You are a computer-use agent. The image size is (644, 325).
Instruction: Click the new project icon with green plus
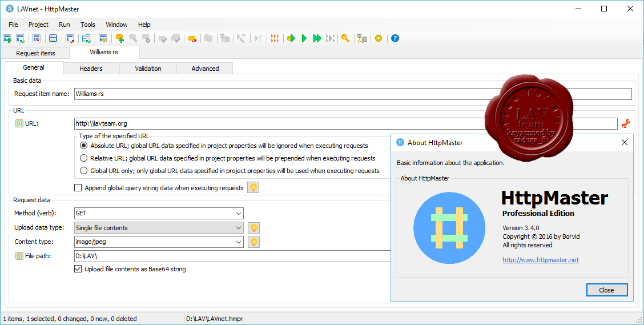coord(7,39)
